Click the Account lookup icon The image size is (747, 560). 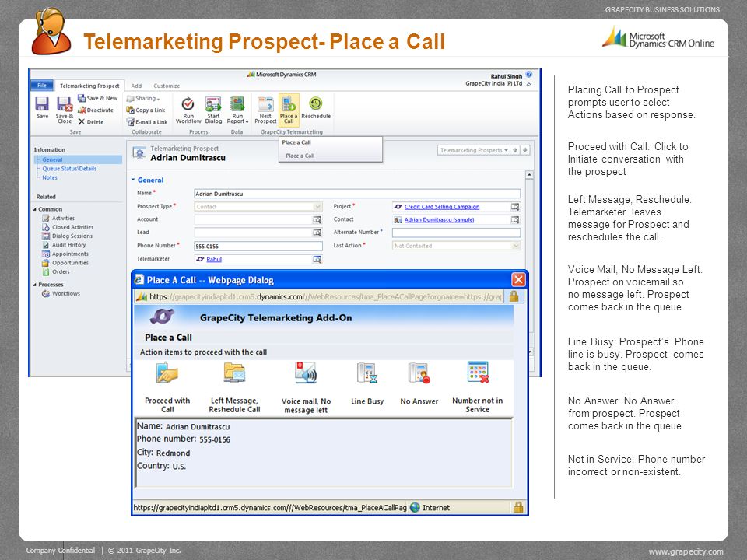pos(317,219)
